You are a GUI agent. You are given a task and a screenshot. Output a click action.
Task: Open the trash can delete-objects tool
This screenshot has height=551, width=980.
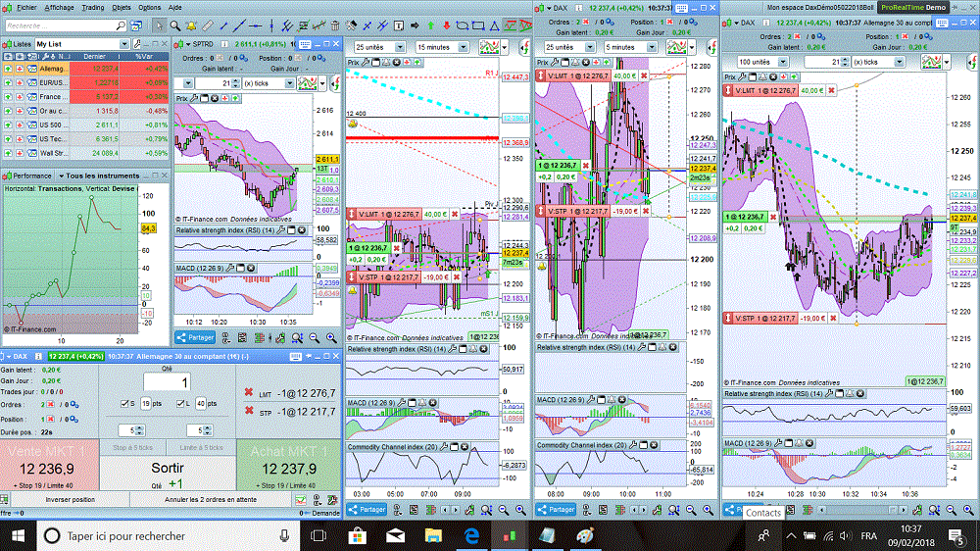(335, 25)
